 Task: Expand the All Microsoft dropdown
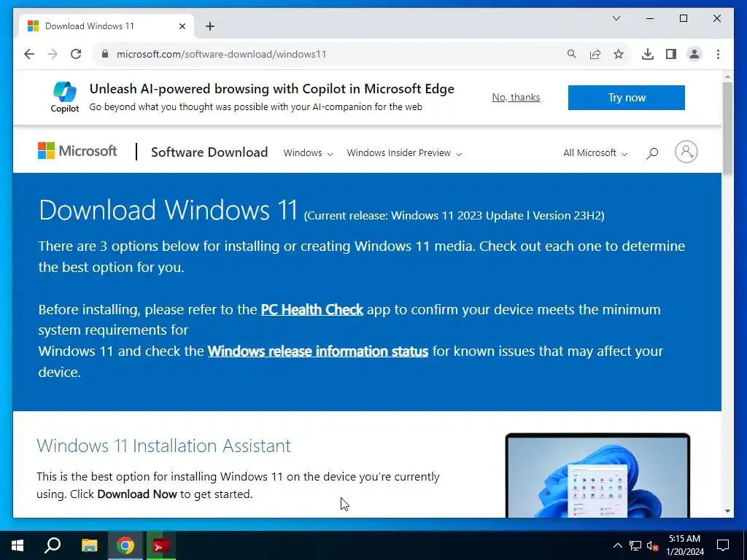click(595, 153)
